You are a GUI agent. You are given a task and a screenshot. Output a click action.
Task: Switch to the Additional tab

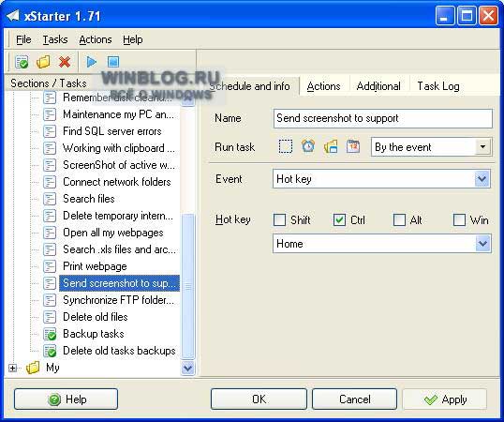click(378, 86)
